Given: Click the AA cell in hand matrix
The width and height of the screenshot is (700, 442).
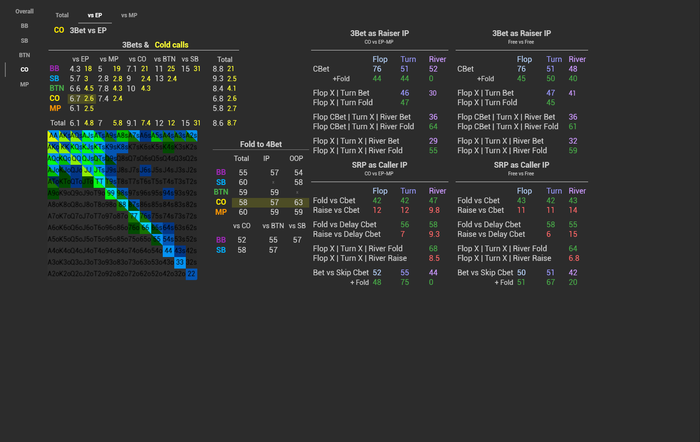Looking at the screenshot, I should click(x=53, y=135).
